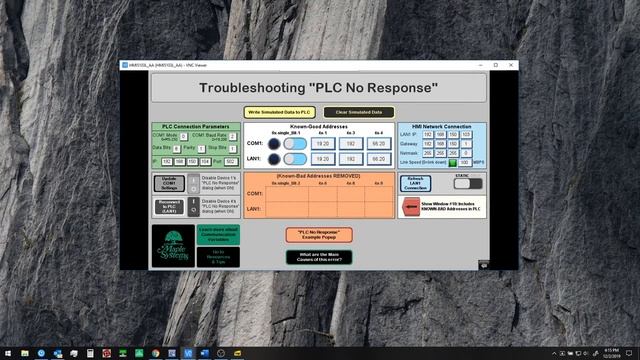The image size is (640, 360).
Task: Switch to VNC Viewer in the taskbar
Action: coord(188,353)
